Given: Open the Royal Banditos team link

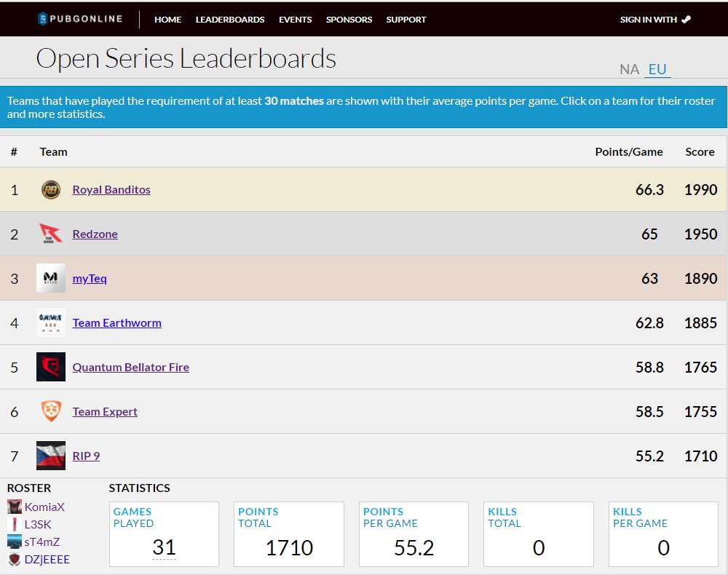Looking at the screenshot, I should [x=111, y=190].
